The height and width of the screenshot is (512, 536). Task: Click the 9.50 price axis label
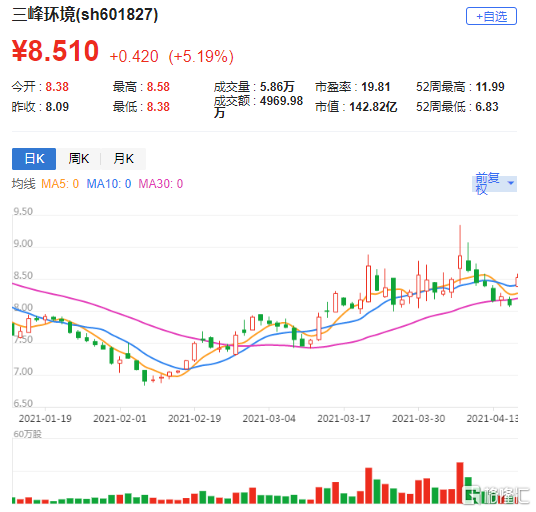[x=23, y=212]
